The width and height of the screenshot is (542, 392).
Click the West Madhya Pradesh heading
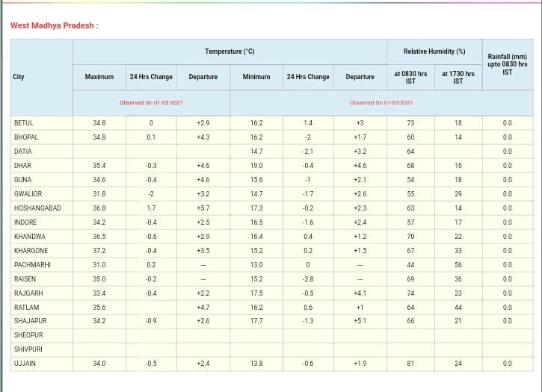pyautogui.click(x=54, y=25)
